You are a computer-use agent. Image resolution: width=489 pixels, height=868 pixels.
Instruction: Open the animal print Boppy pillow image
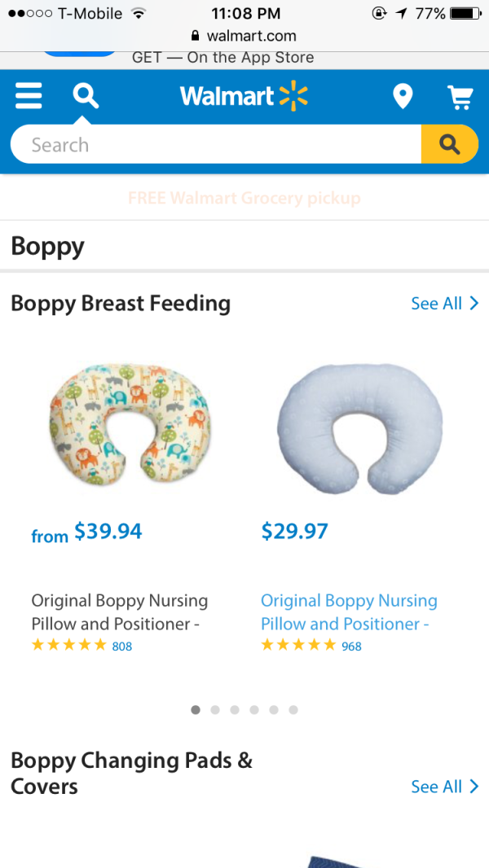point(127,423)
